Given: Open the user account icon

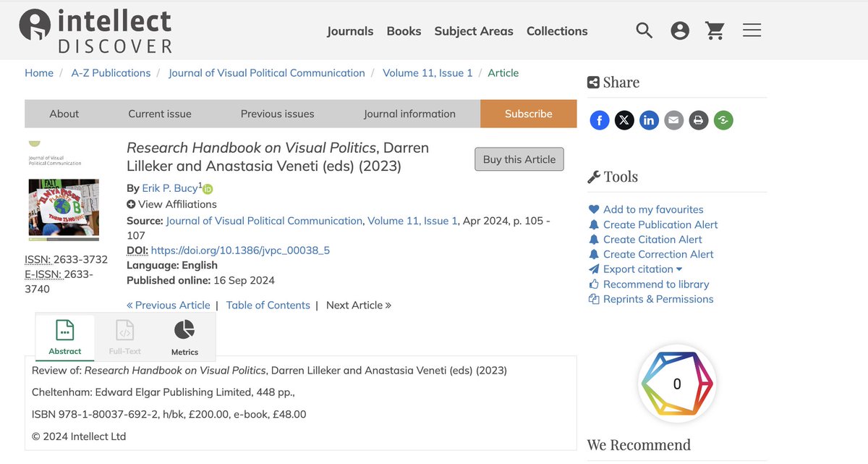Looking at the screenshot, I should (x=679, y=30).
